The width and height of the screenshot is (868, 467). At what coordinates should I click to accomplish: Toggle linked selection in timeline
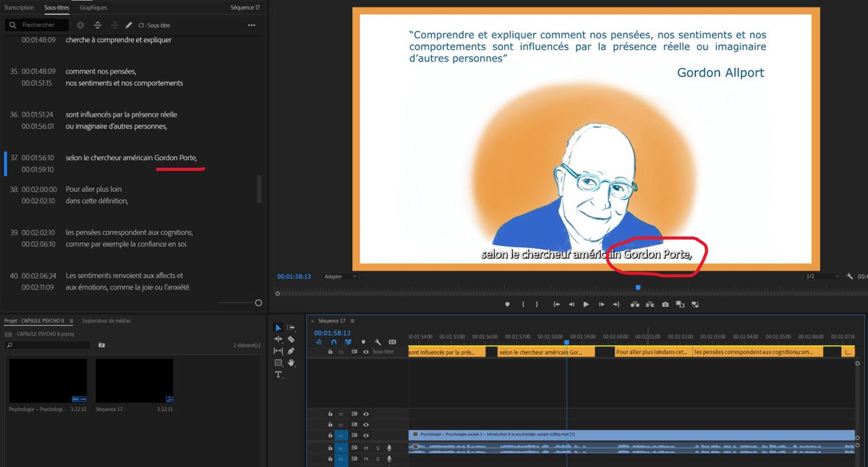pos(348,342)
